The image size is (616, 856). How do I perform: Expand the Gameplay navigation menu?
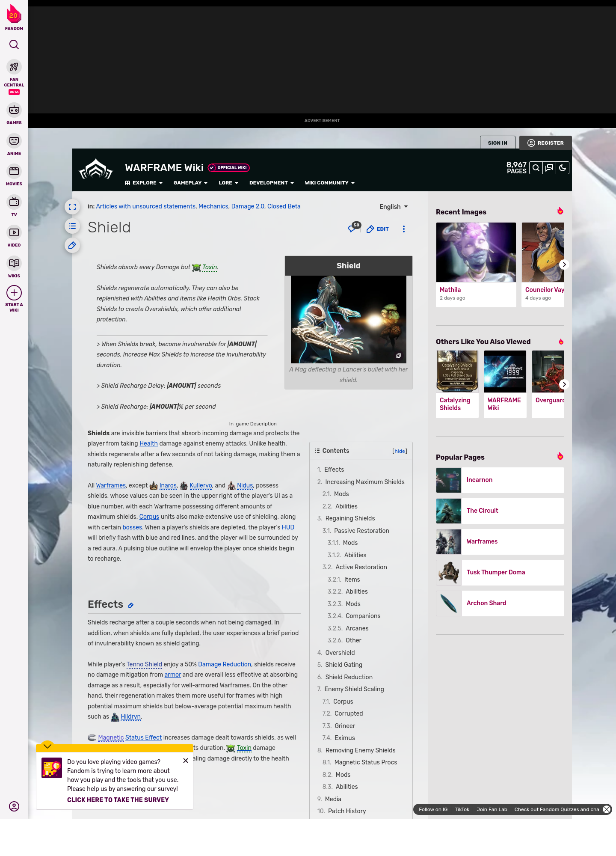click(x=190, y=183)
